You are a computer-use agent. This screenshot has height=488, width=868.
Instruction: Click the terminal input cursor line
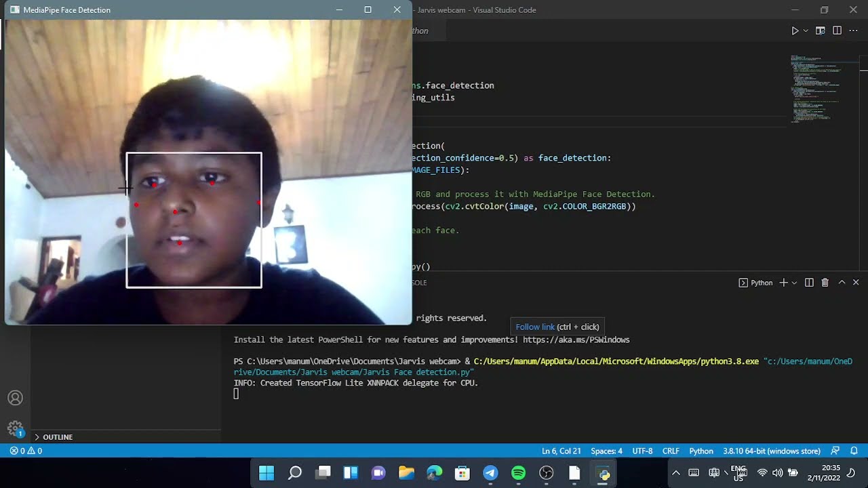[236, 394]
